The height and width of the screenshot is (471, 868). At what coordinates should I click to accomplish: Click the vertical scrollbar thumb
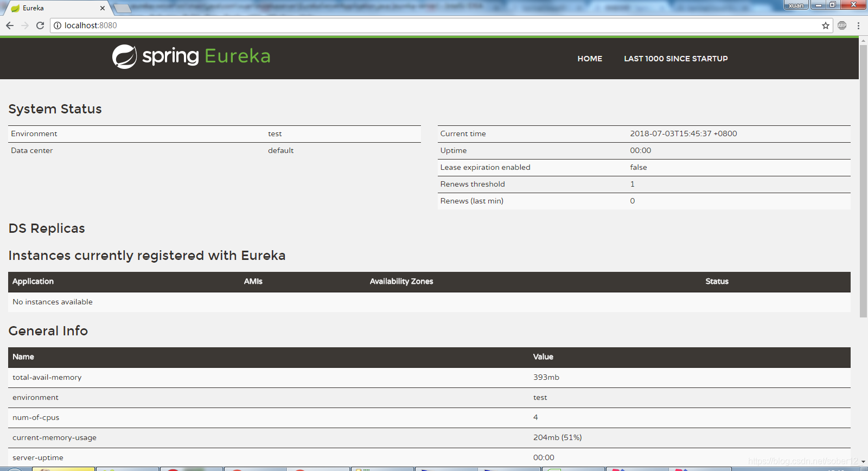863,182
